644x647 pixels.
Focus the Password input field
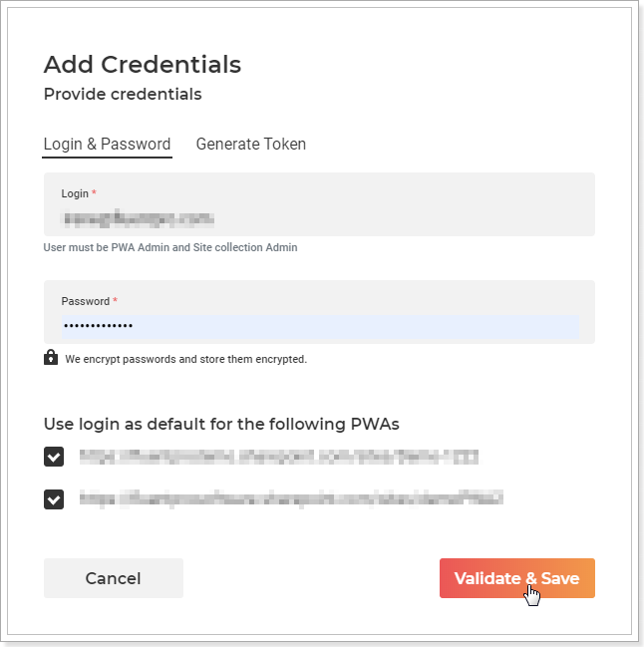point(320,326)
